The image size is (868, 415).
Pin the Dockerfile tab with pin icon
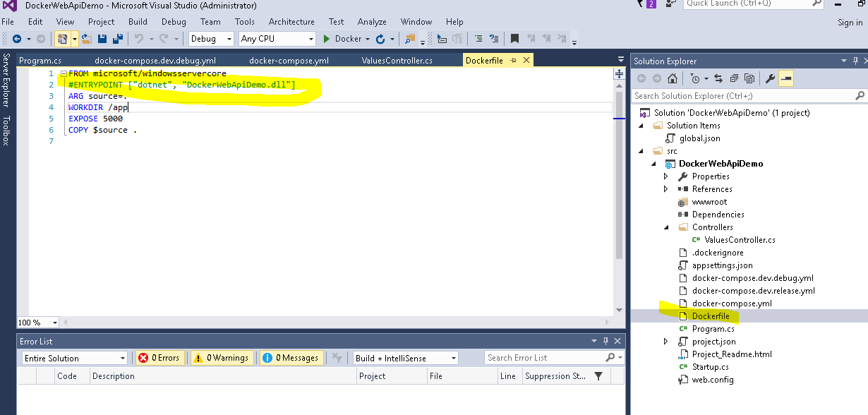pyautogui.click(x=513, y=61)
